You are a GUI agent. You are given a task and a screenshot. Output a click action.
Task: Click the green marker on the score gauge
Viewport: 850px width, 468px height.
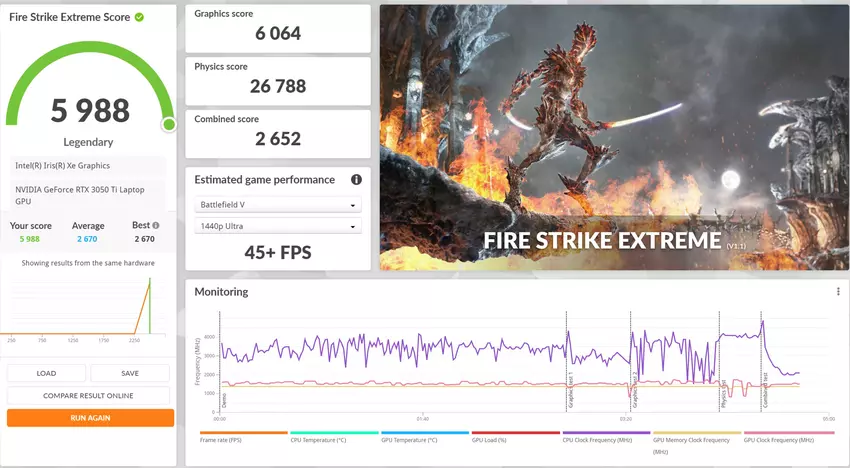[169, 124]
